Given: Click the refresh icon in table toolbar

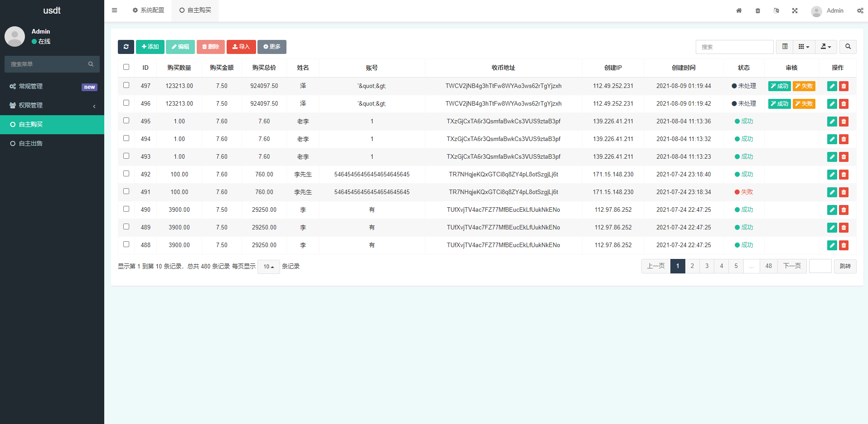Looking at the screenshot, I should click(126, 47).
